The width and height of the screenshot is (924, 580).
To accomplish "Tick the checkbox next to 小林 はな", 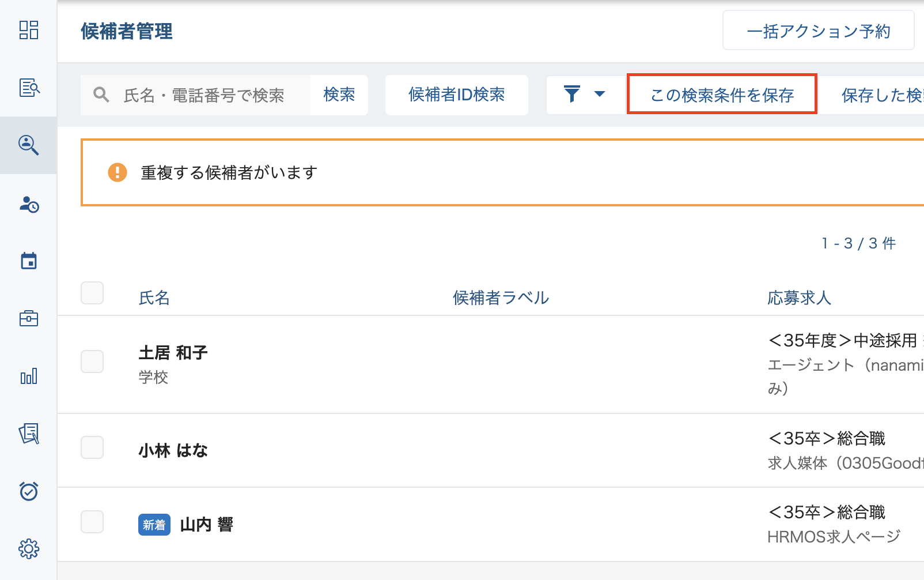I will [x=92, y=447].
